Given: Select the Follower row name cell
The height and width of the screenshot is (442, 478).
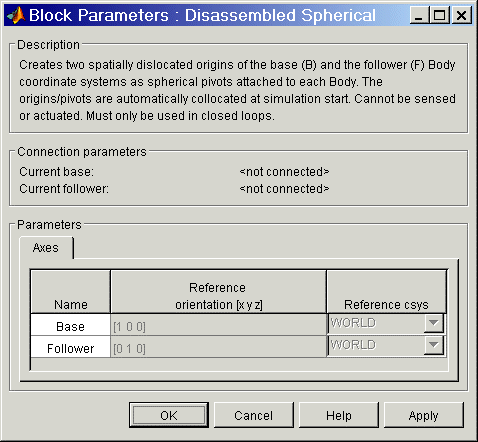Looking at the screenshot, I should [x=70, y=347].
